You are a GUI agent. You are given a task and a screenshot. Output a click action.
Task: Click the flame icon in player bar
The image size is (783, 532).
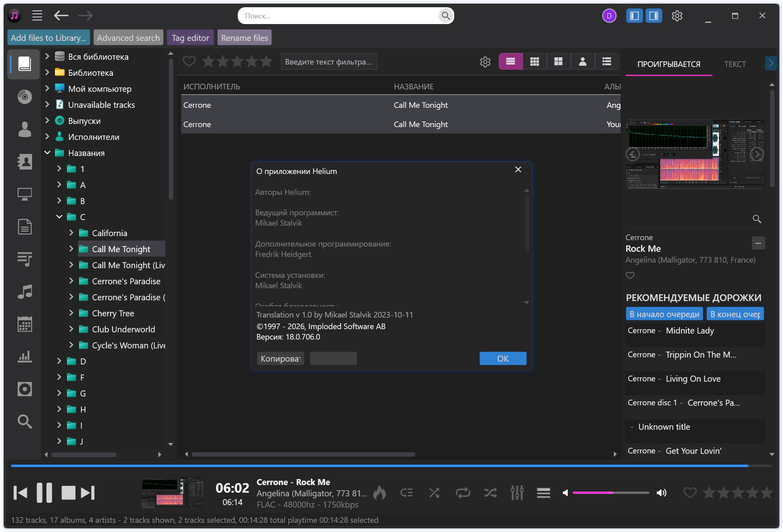379,493
